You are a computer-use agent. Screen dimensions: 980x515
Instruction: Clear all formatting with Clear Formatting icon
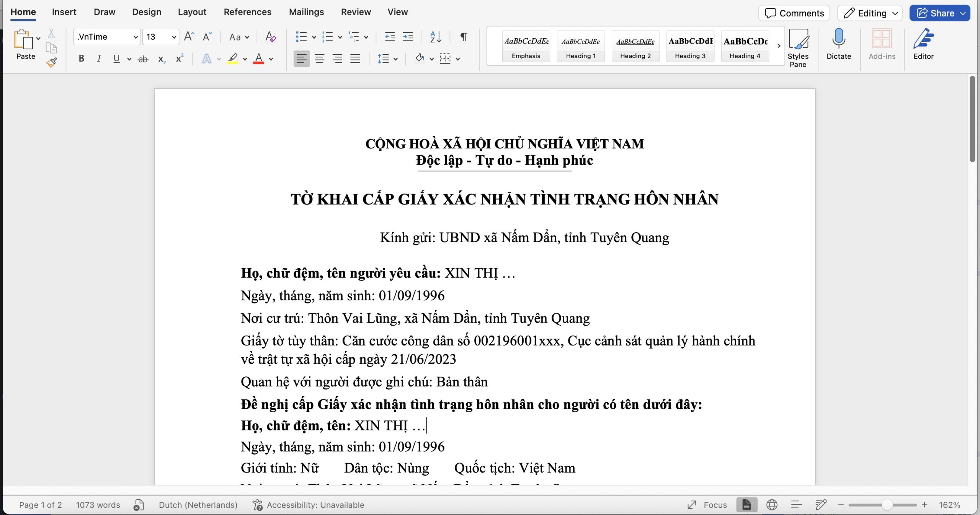(271, 37)
